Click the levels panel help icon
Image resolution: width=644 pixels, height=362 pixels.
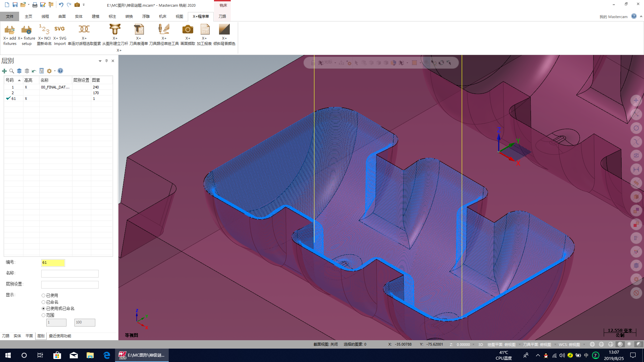[x=60, y=71]
